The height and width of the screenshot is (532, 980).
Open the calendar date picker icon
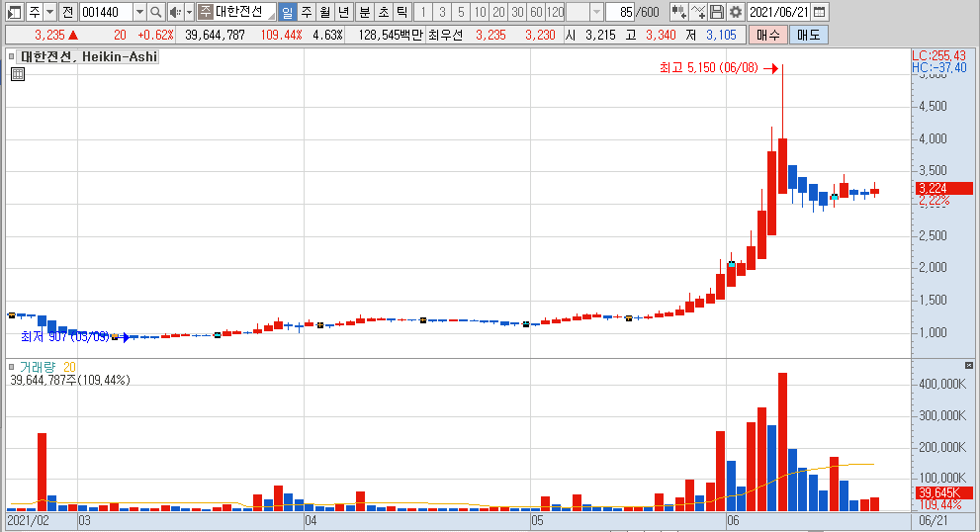[x=820, y=11]
